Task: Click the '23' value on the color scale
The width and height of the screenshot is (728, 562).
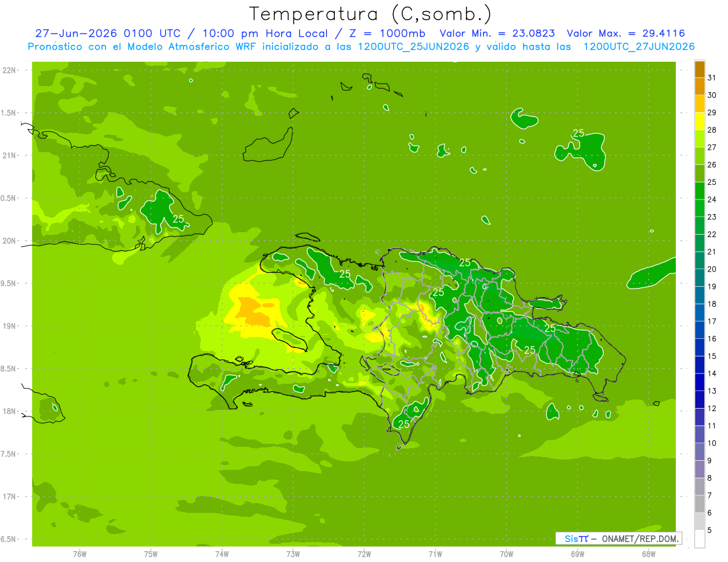Action: point(712,216)
